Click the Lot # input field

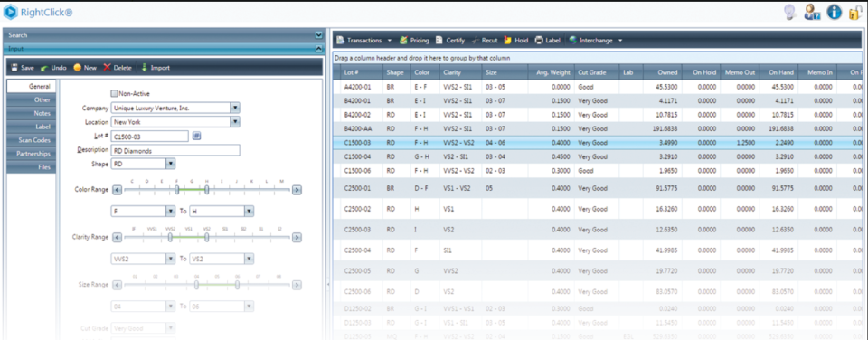click(149, 137)
